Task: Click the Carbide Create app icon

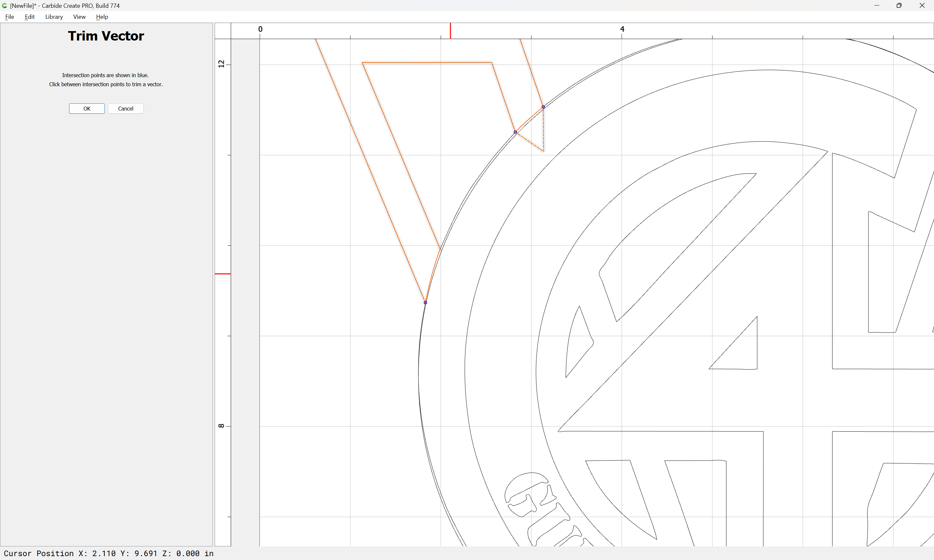Action: point(5,6)
